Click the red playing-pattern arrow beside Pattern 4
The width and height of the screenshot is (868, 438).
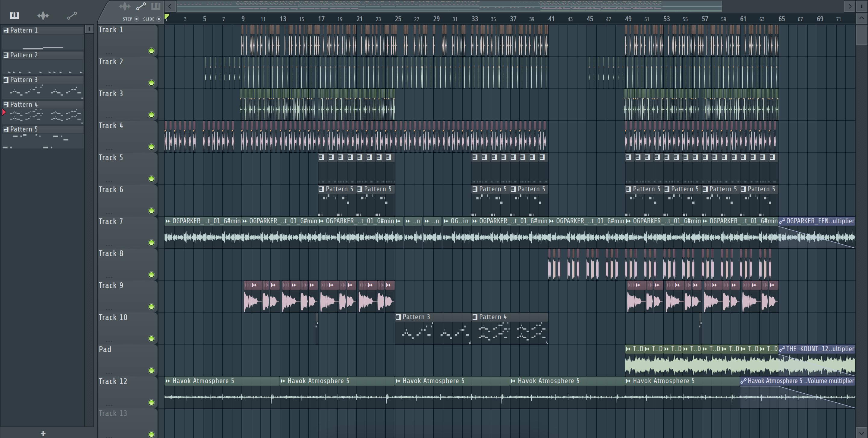4,112
